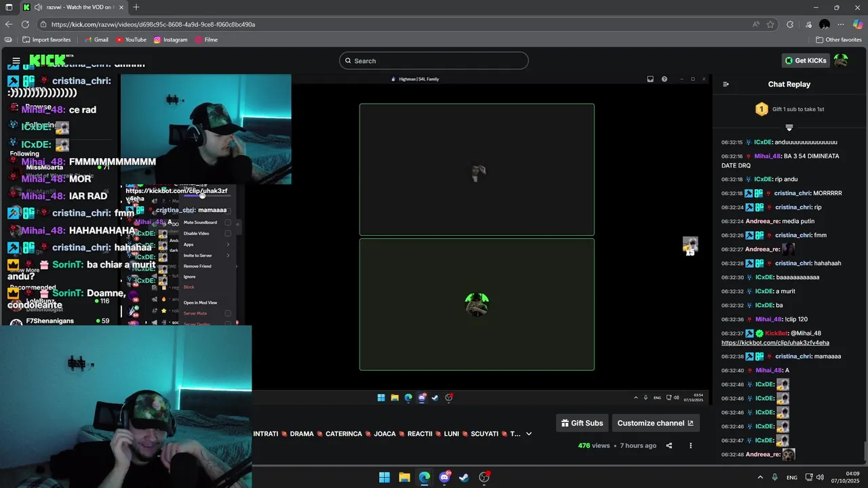Click the gold number 1 gifter badge
This screenshot has height=488, width=868.
click(762, 109)
